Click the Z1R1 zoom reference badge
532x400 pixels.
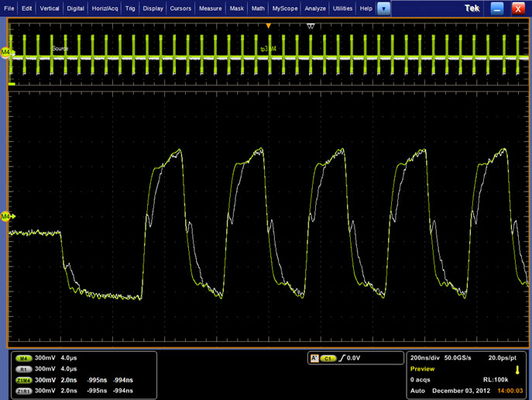click(x=24, y=390)
